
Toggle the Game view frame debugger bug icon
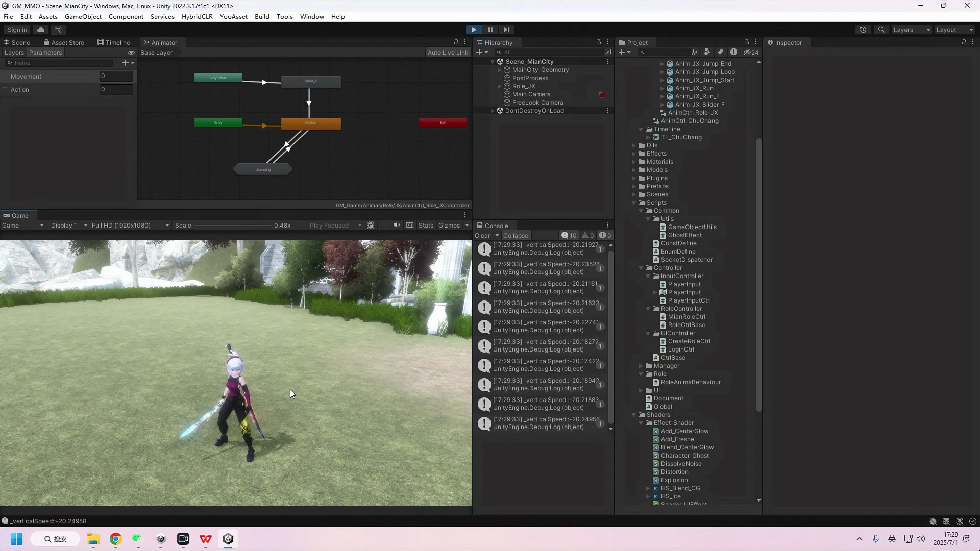click(x=371, y=225)
